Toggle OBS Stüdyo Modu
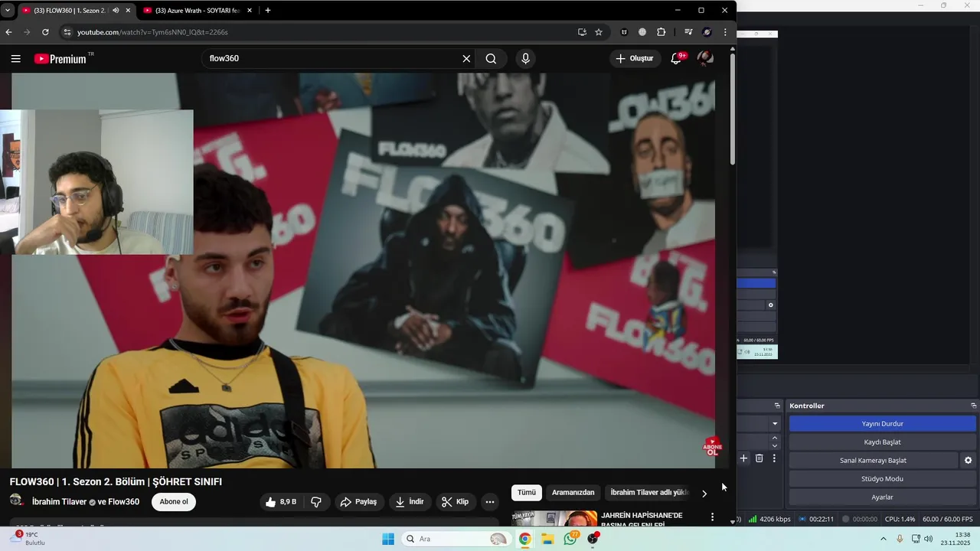 (x=882, y=479)
